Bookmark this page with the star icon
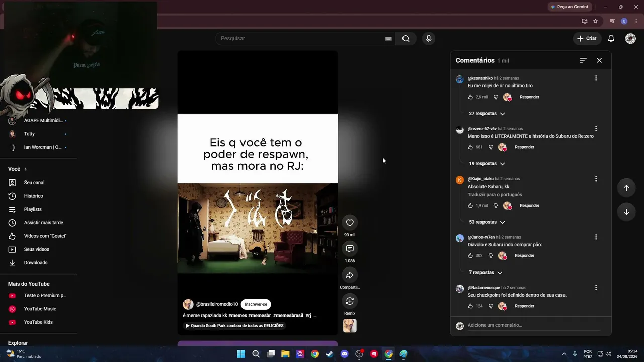This screenshot has height=362, width=644. click(595, 21)
